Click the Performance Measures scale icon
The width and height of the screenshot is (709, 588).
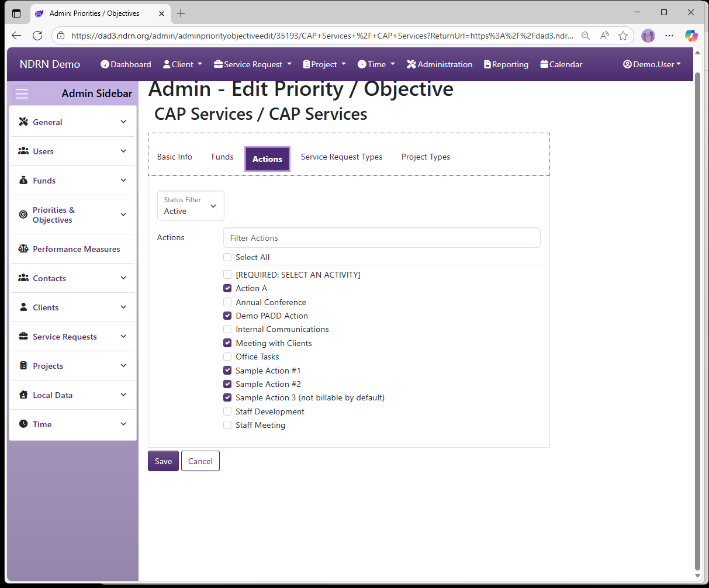click(x=23, y=249)
